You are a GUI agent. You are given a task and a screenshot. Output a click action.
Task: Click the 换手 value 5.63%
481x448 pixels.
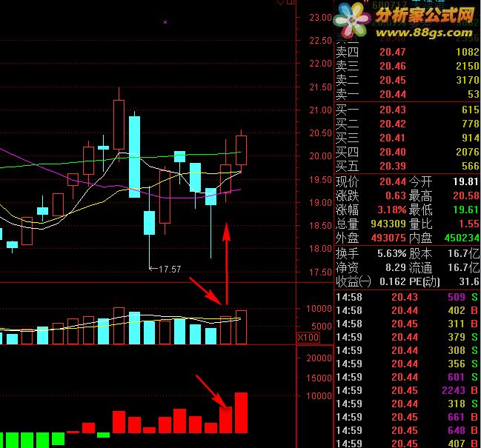[392, 253]
